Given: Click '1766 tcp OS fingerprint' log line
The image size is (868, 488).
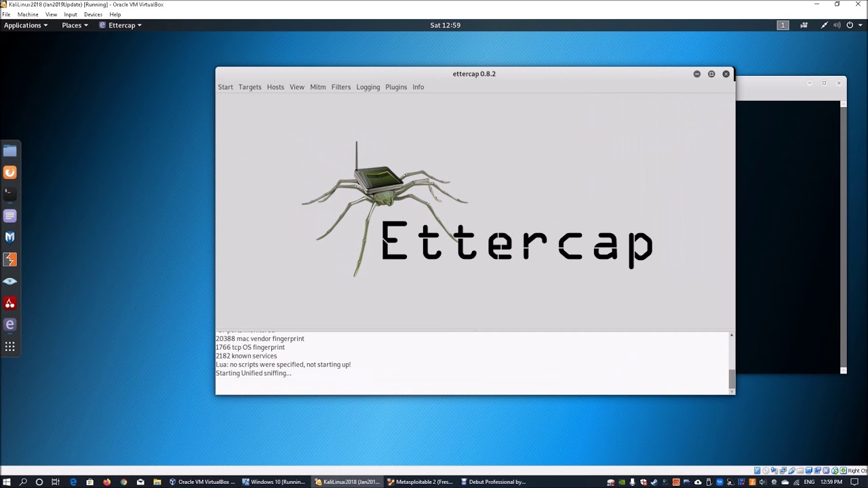Looking at the screenshot, I should (x=250, y=348).
